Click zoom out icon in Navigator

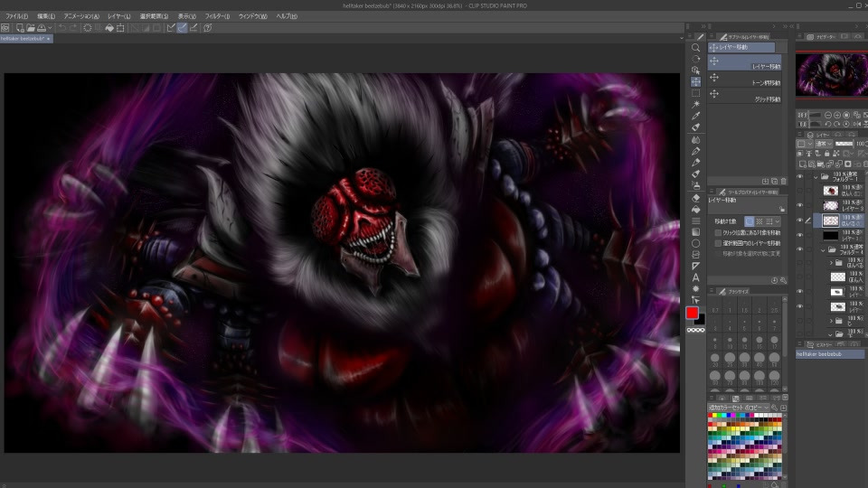828,115
